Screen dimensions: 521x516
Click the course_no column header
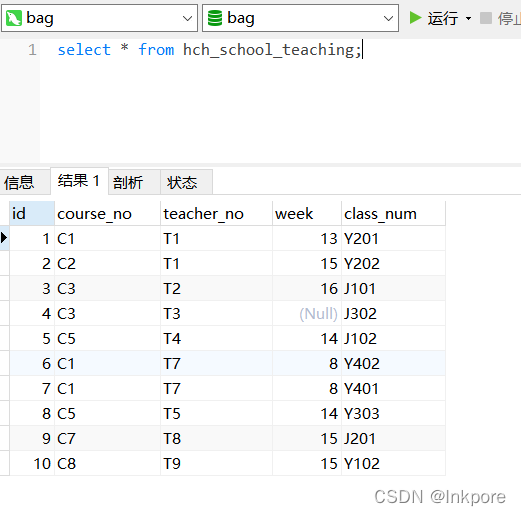point(107,213)
